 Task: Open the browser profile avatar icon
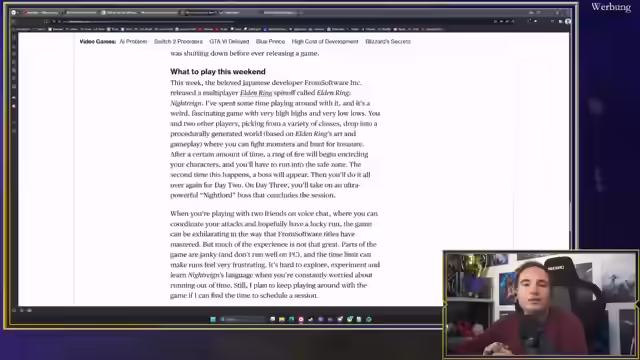coord(568,21)
